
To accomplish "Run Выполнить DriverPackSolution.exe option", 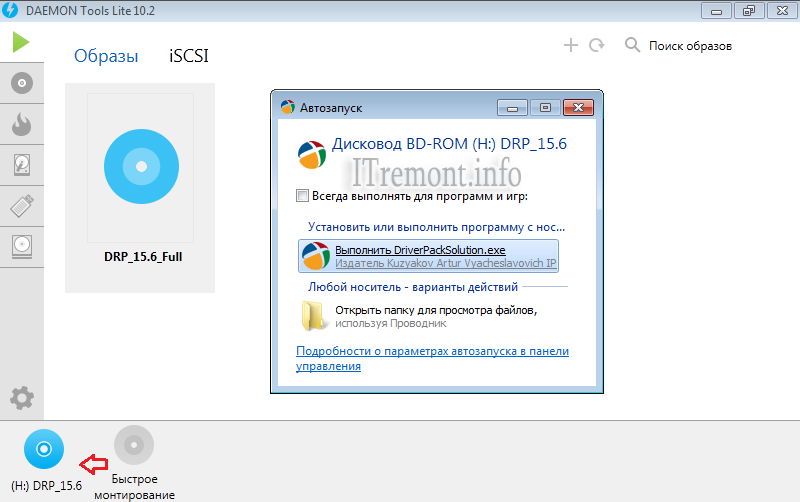I will point(428,256).
